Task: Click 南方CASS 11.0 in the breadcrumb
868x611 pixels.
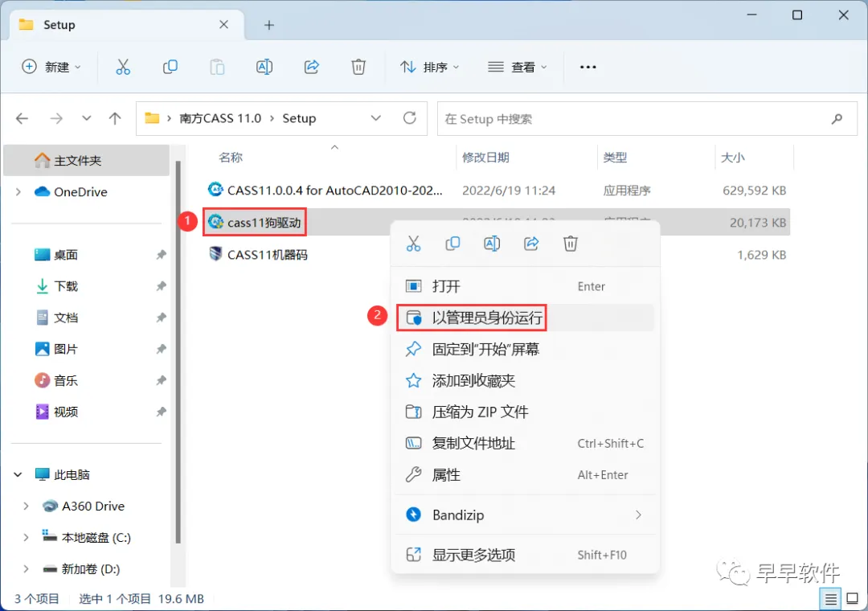Action: click(220, 118)
